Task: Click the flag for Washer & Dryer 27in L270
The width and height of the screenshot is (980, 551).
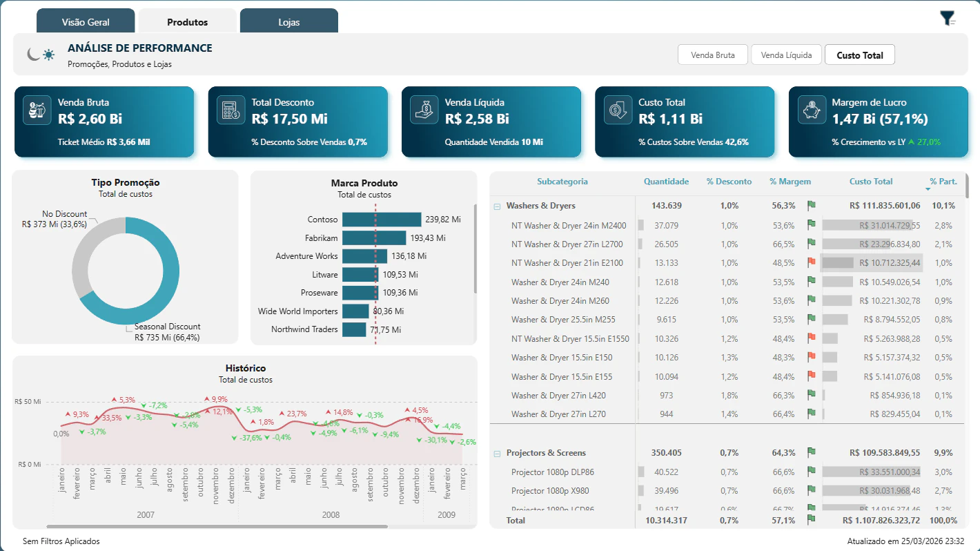Action: point(812,414)
